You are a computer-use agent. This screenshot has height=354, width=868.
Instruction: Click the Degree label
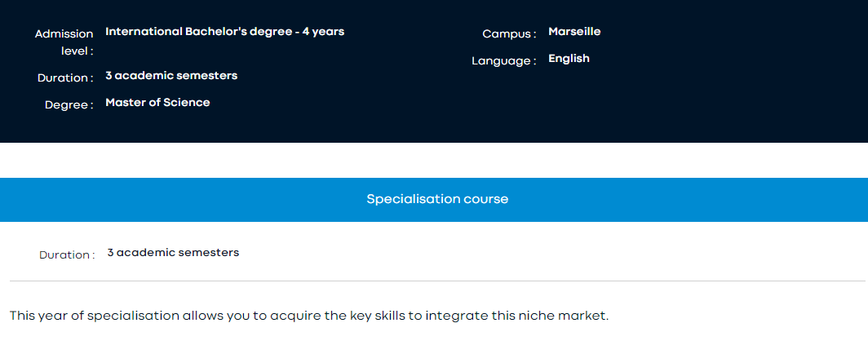pyautogui.click(x=69, y=105)
